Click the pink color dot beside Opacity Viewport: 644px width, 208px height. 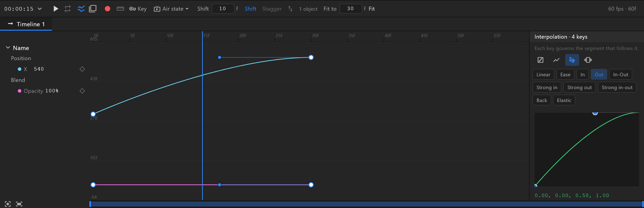pos(20,91)
